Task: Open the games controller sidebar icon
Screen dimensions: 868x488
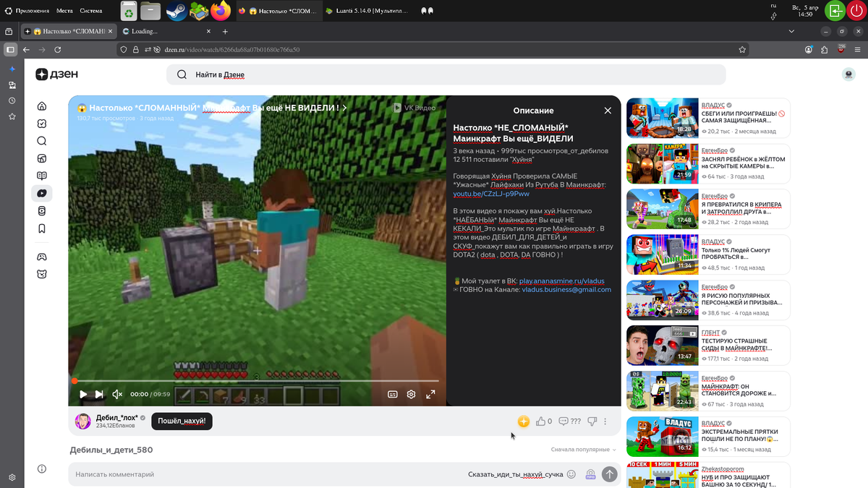Action: 42,257
